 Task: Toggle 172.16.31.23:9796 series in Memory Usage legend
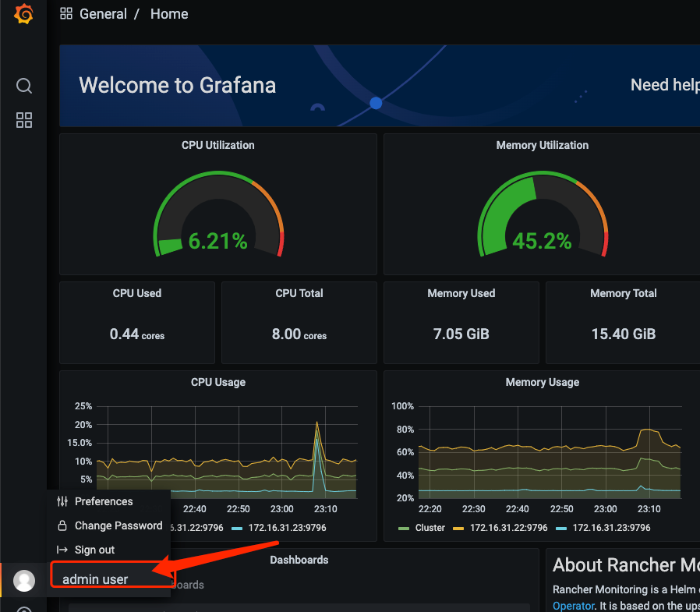[x=610, y=528]
